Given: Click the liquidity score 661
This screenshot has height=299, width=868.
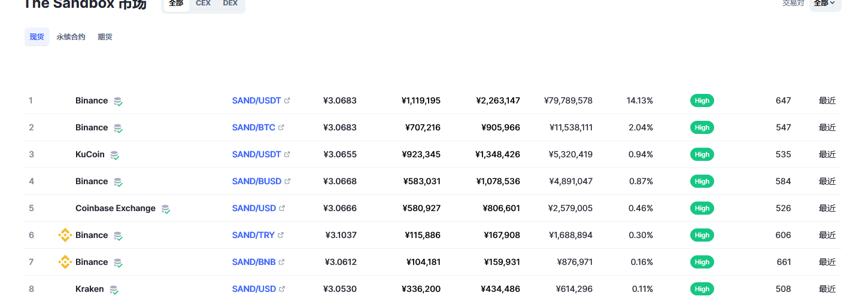Looking at the screenshot, I should tap(784, 262).
